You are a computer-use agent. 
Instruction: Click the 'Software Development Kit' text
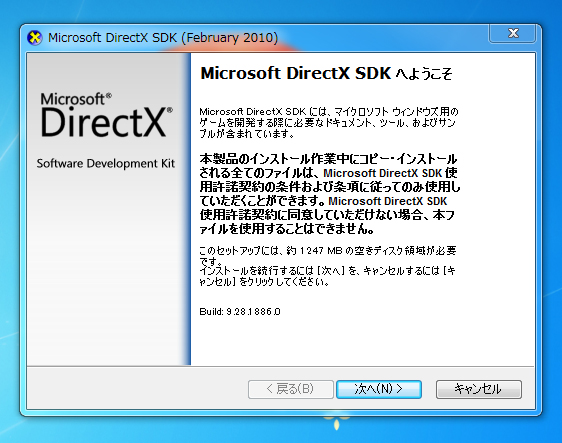[105, 163]
